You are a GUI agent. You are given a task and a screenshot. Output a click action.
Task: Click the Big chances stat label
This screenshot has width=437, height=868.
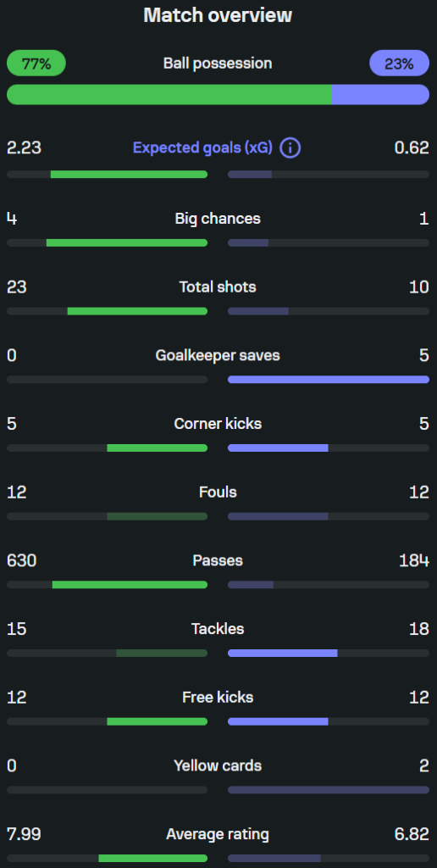[218, 218]
